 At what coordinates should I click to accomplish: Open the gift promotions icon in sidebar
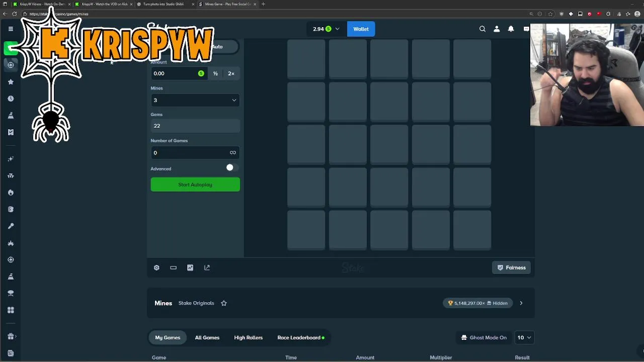(11, 336)
